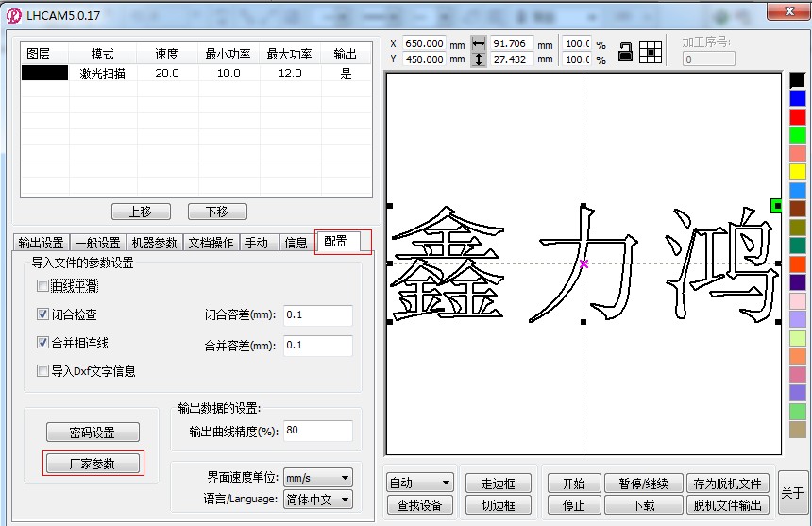
Task: Pick the blue swatch in the palette
Action: click(x=798, y=98)
